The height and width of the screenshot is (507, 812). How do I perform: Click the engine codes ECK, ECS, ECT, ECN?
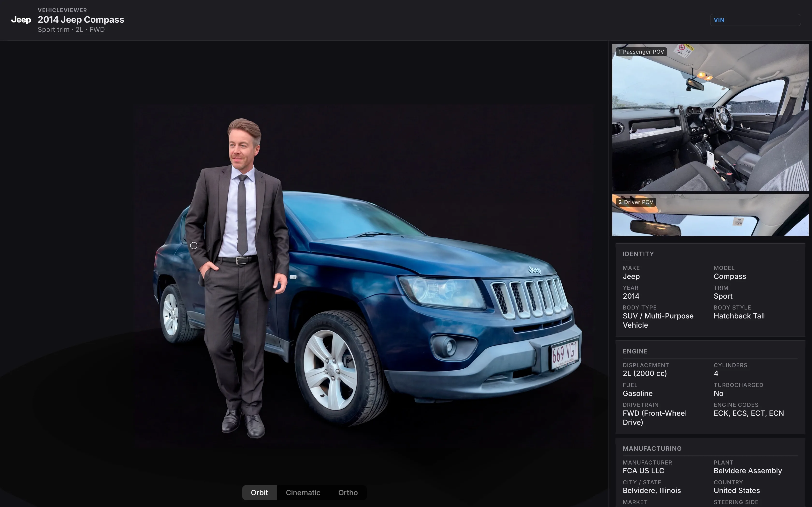pos(749,413)
